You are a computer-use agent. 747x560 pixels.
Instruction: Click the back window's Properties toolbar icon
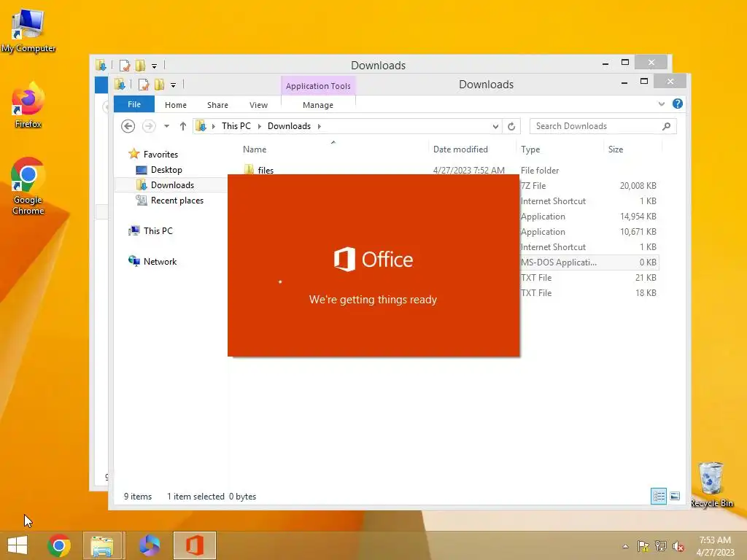point(124,65)
